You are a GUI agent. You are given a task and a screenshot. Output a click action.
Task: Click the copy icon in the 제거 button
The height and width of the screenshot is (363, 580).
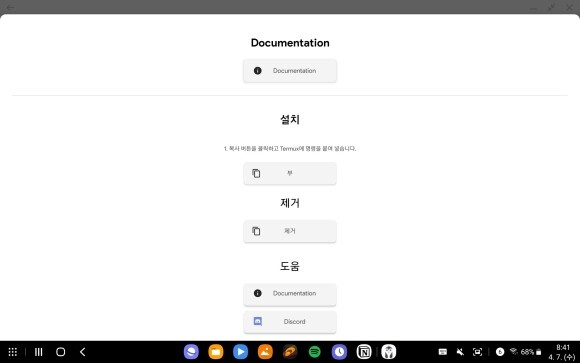click(x=256, y=231)
